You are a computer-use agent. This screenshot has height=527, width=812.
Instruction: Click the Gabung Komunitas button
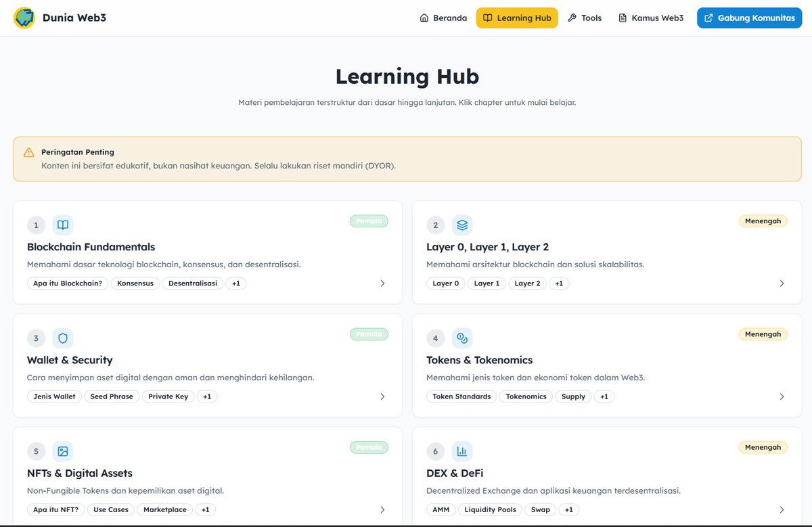[x=750, y=18]
